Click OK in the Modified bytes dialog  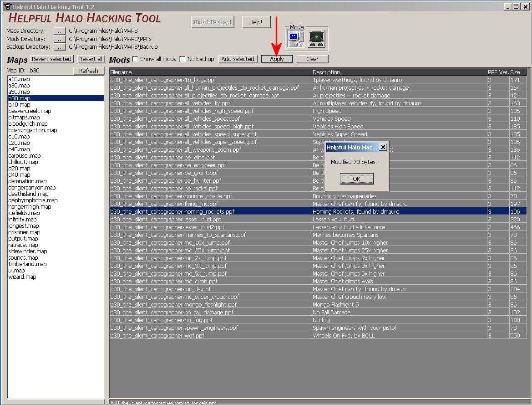[357, 179]
